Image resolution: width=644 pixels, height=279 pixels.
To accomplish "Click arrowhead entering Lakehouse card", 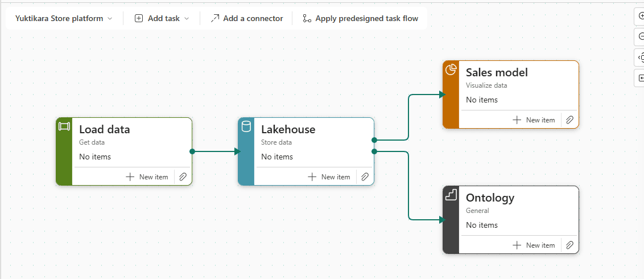I will coord(237,151).
